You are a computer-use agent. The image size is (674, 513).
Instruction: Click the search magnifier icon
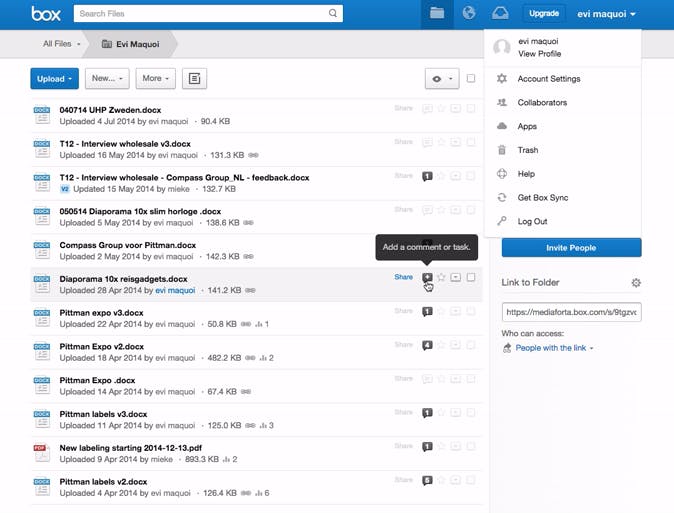pos(333,13)
